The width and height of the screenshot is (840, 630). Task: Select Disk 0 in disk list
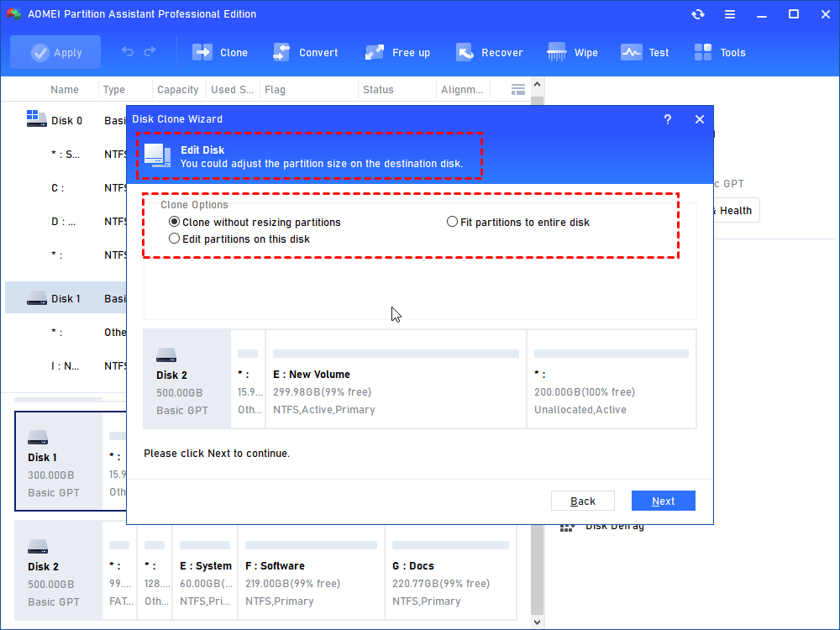click(66, 120)
